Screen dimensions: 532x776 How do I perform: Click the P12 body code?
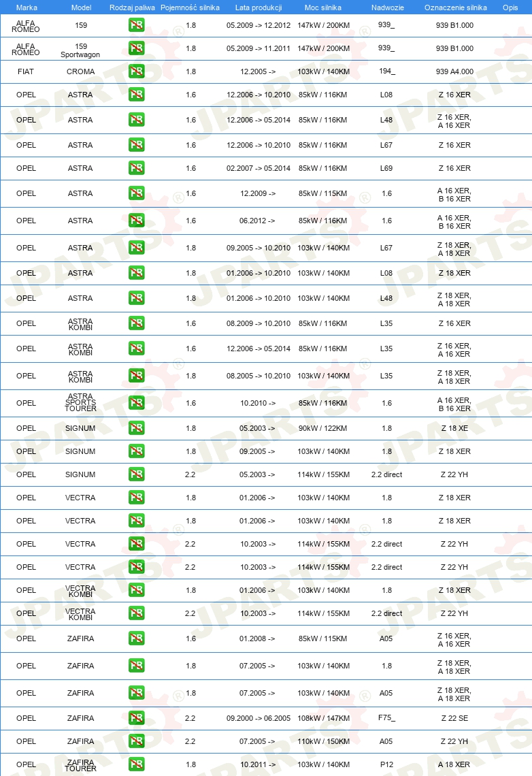pos(386,764)
